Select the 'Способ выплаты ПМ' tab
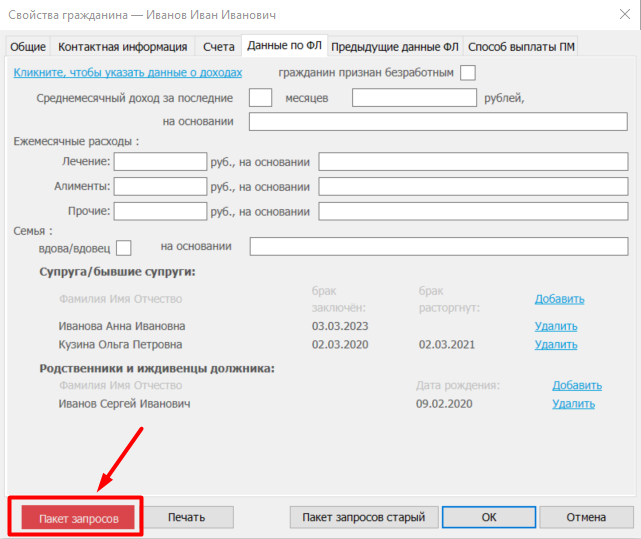This screenshot has height=539, width=641. point(520,47)
